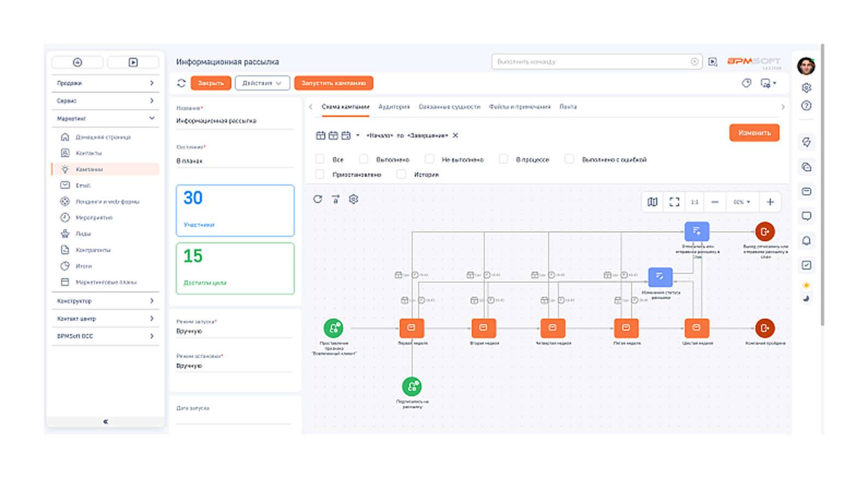Click the tag icon in toolbar
868x478 pixels.
pyautogui.click(x=746, y=83)
